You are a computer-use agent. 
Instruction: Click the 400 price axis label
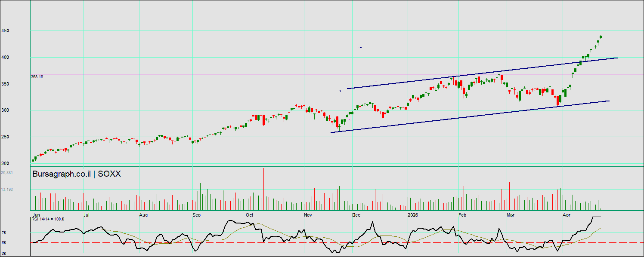click(5, 58)
